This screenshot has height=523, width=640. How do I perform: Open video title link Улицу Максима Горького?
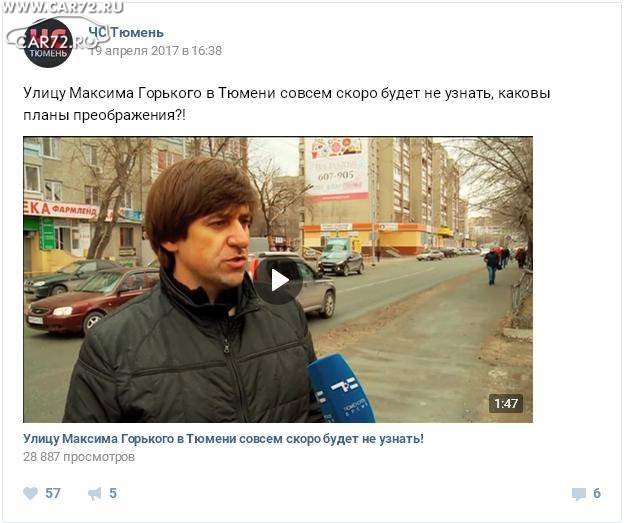coord(223,439)
